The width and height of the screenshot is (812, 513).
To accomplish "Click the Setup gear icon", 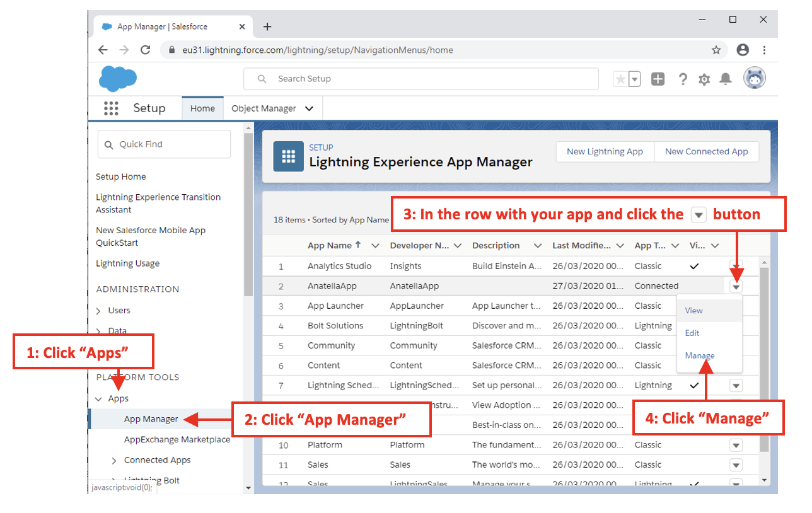I will [x=704, y=79].
